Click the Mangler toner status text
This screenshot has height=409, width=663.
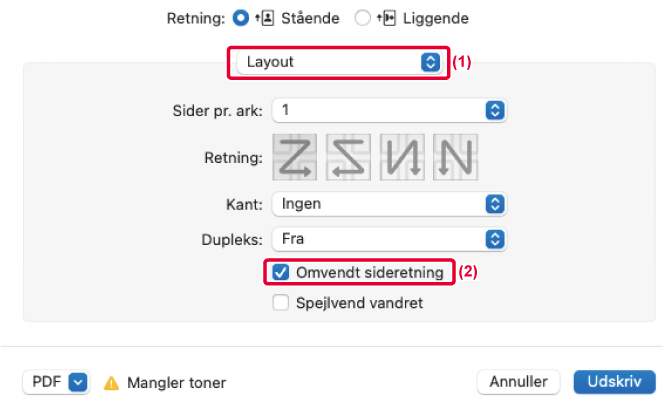tap(176, 383)
